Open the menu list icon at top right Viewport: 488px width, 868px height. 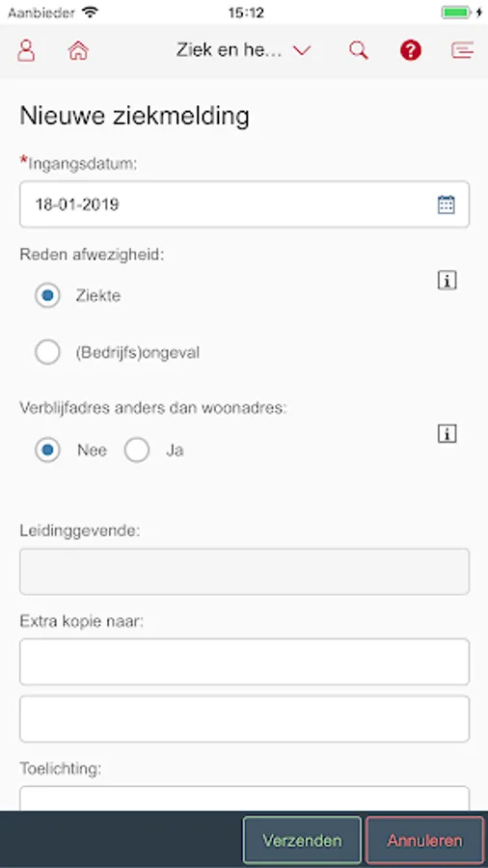tap(463, 50)
